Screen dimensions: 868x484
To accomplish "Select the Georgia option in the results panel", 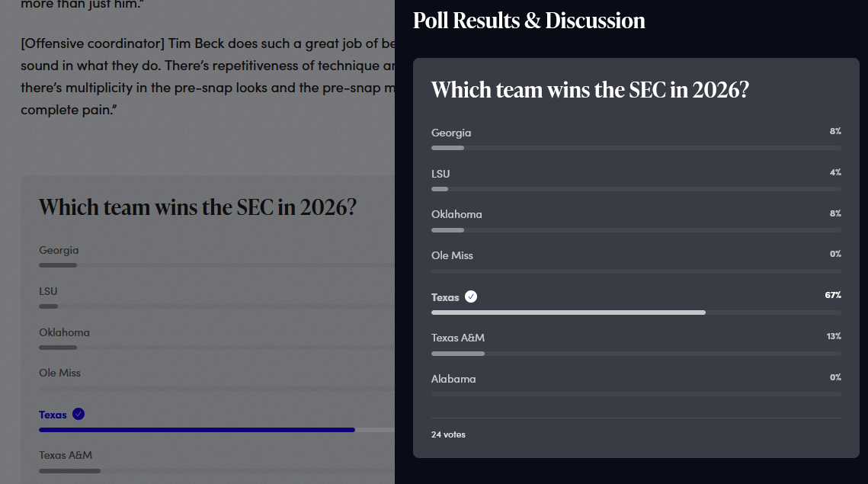I will [x=636, y=139].
